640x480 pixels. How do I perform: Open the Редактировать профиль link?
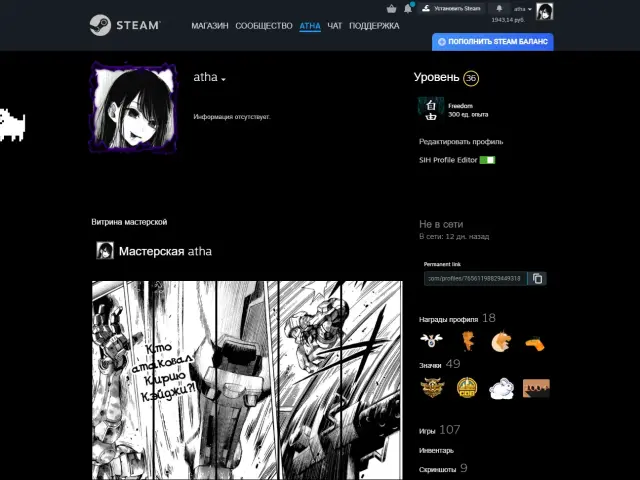pos(461,142)
